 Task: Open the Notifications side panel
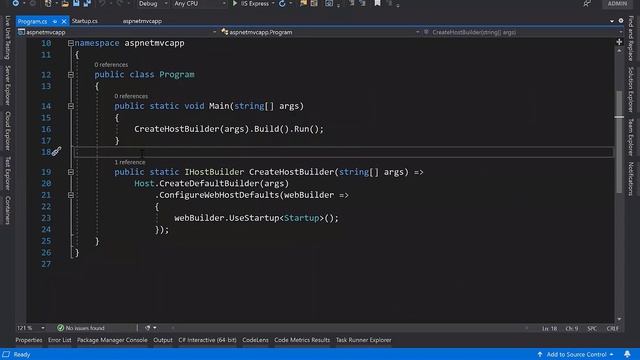pos(631,179)
